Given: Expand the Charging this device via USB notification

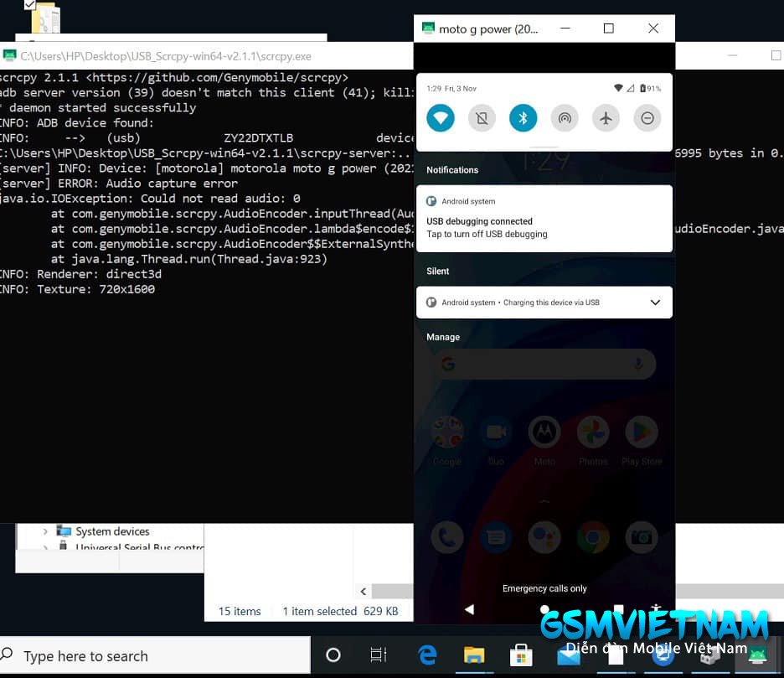Looking at the screenshot, I should 655,303.
